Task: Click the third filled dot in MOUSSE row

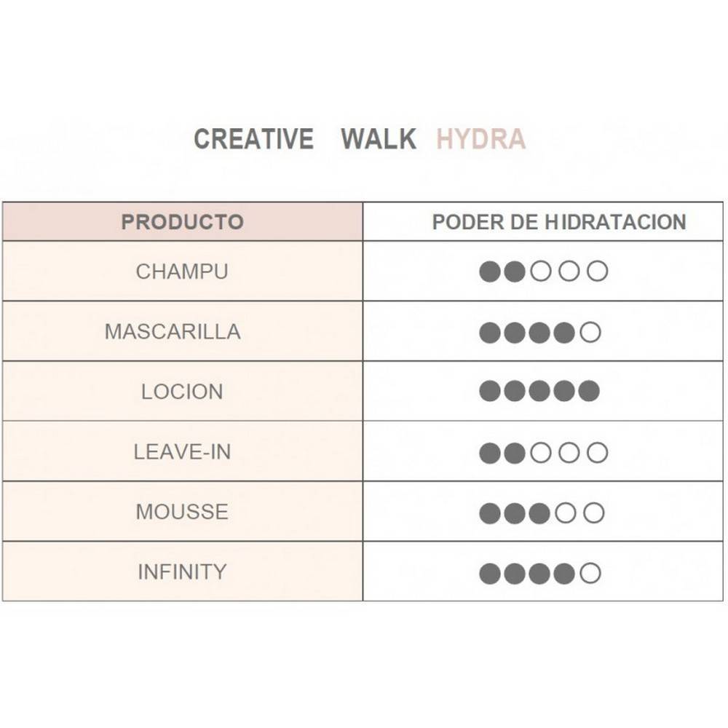Action: click(x=539, y=513)
